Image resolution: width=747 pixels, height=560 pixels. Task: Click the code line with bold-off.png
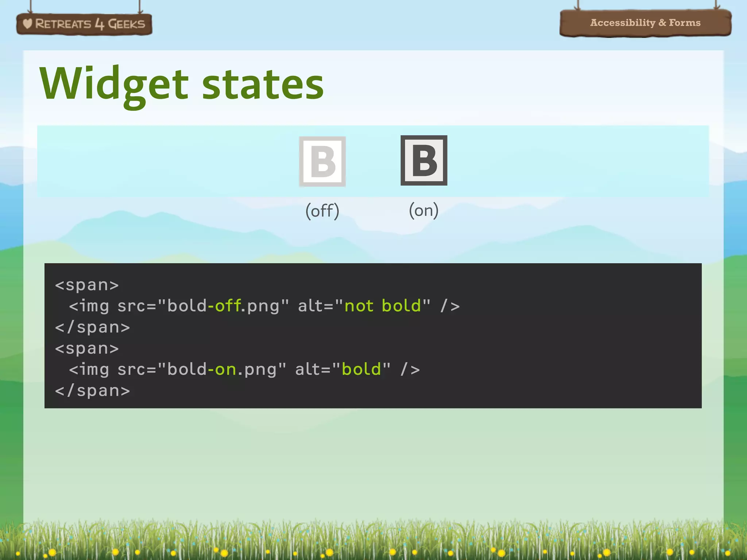(x=264, y=306)
